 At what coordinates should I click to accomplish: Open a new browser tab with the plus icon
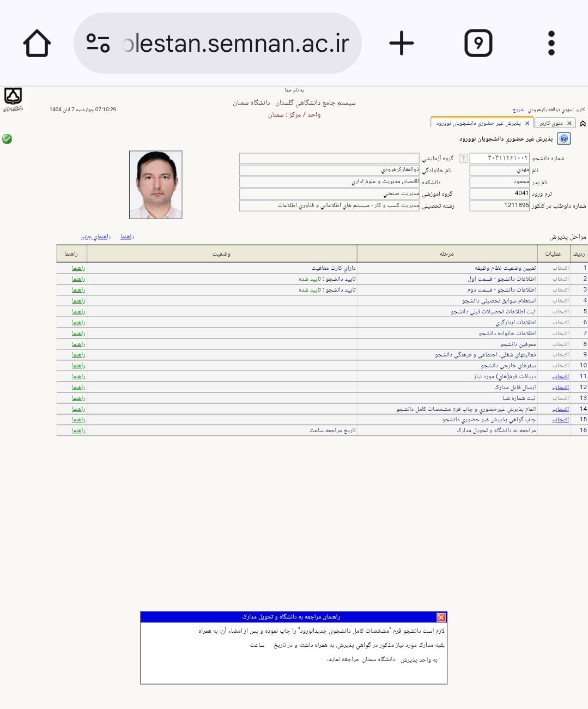click(402, 43)
